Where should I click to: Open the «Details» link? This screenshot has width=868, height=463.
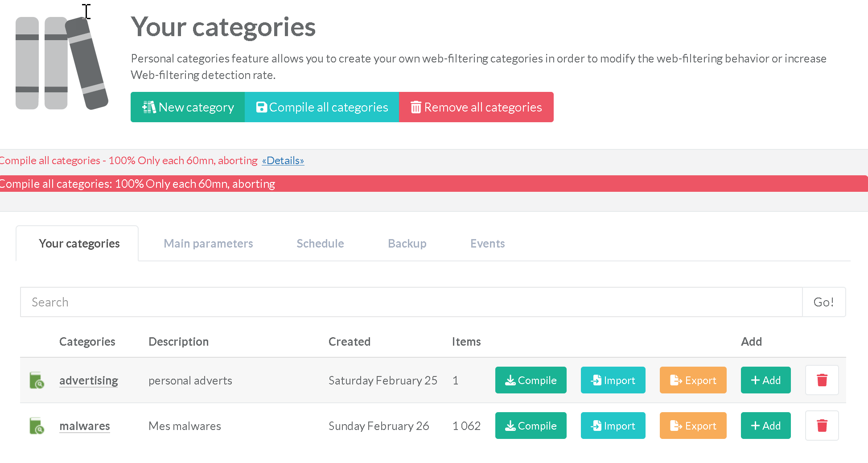pos(283,161)
